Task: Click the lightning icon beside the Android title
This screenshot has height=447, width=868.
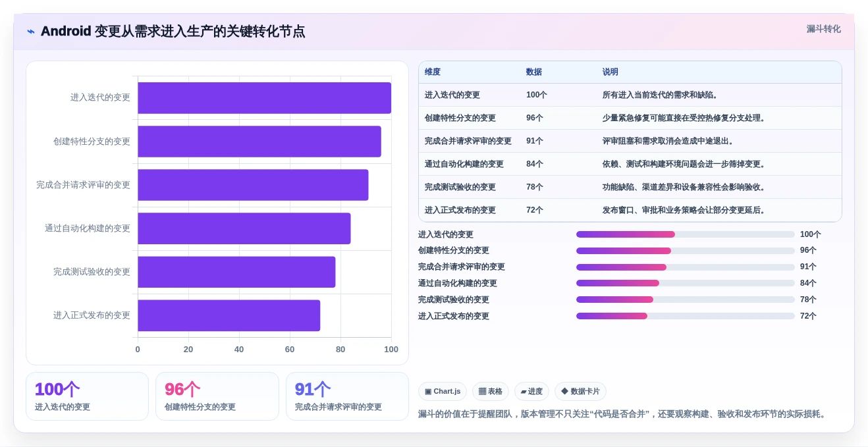Action: [31, 32]
